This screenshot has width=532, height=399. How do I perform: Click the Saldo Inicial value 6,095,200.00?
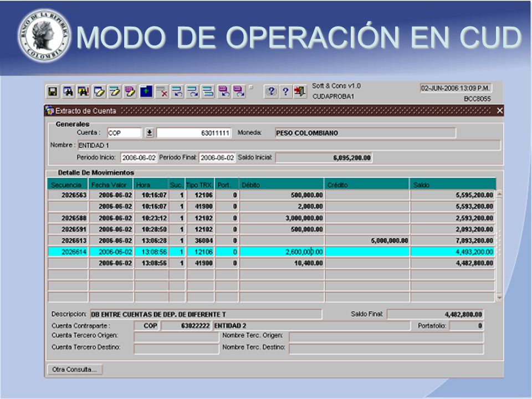[x=324, y=158]
